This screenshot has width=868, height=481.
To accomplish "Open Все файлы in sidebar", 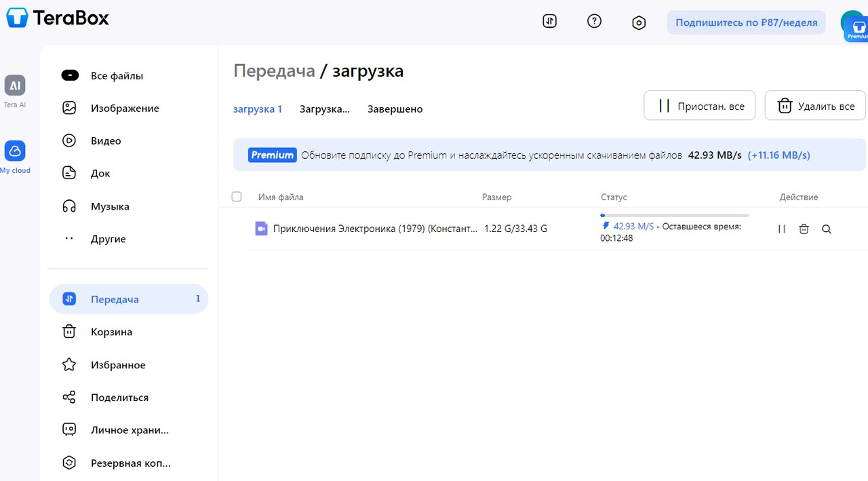I will (x=129, y=75).
